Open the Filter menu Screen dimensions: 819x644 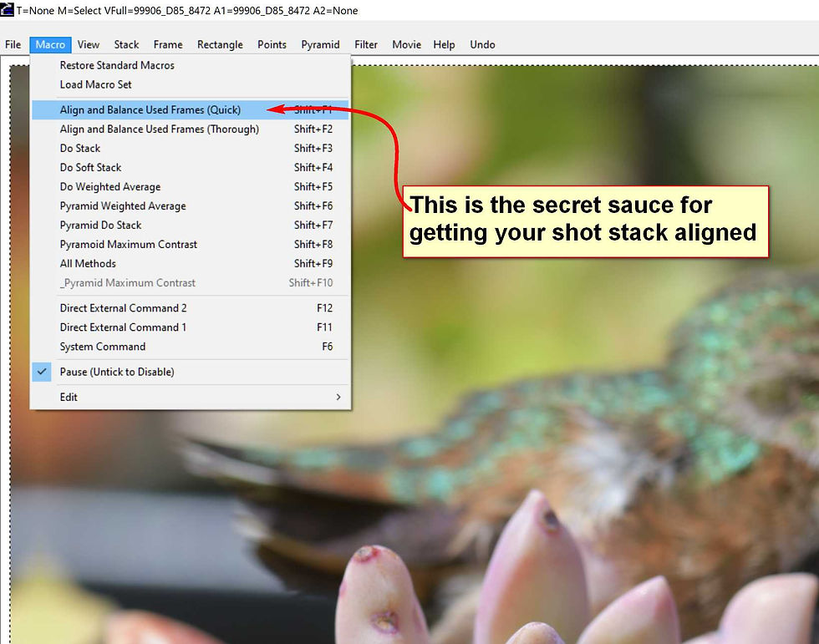click(366, 45)
